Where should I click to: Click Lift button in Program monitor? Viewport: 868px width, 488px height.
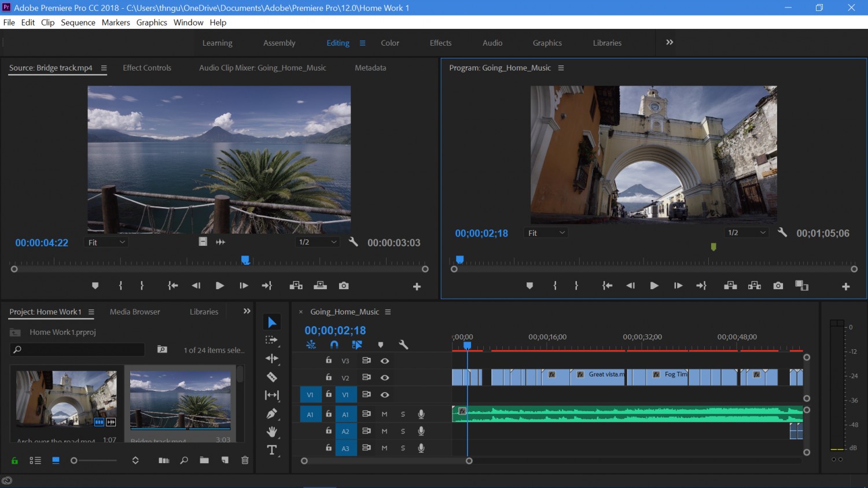[x=730, y=286]
